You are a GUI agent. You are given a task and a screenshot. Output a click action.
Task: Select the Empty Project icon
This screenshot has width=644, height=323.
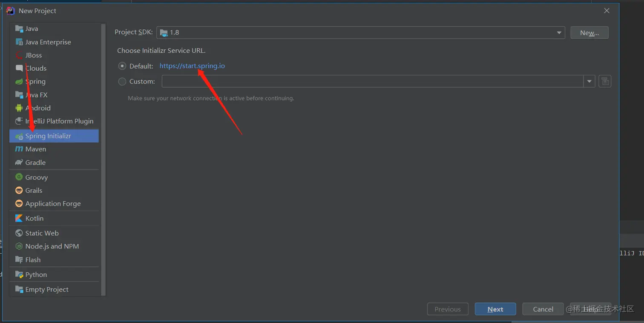tap(19, 289)
